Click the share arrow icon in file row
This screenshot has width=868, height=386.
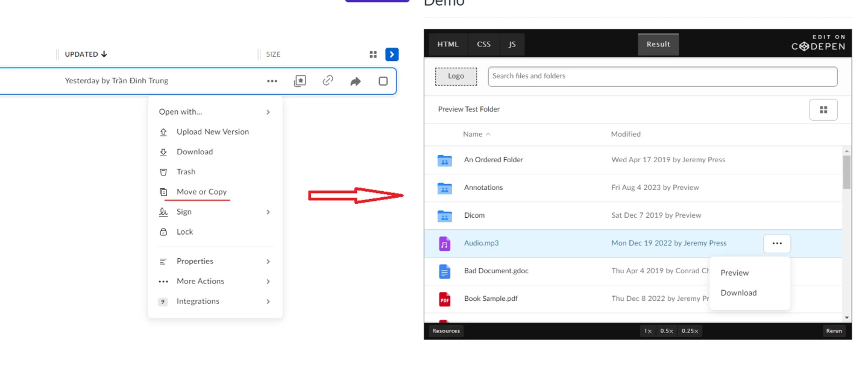[x=356, y=81]
